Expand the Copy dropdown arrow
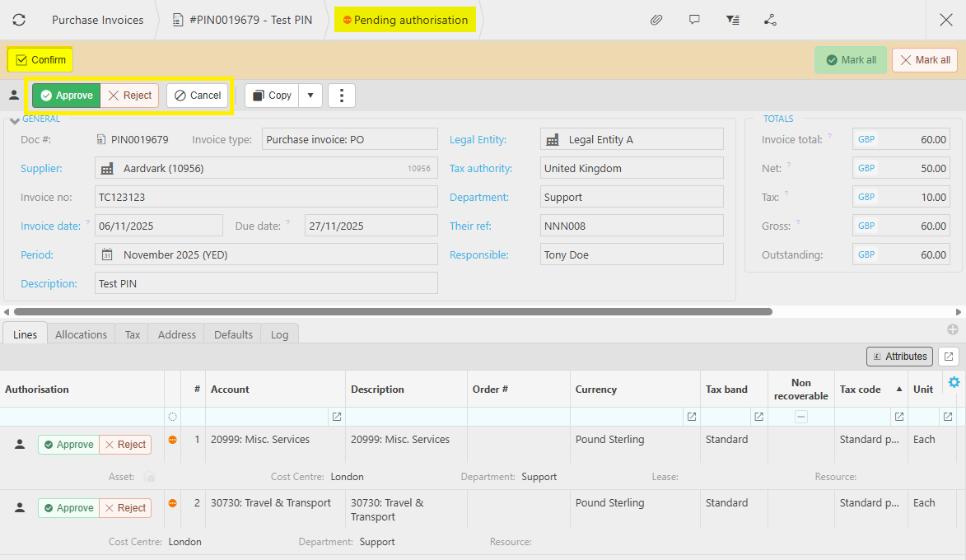 pos(310,96)
